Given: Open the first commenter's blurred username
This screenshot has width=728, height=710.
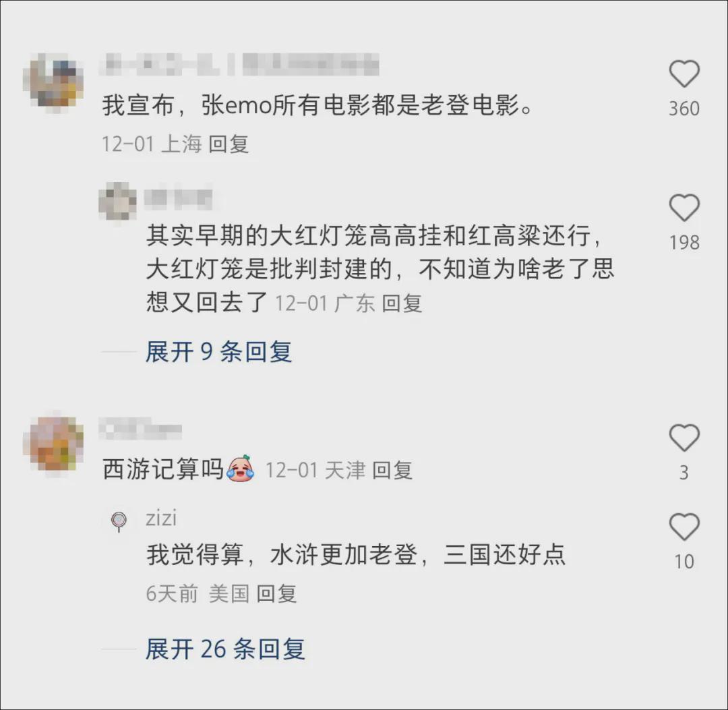Looking at the screenshot, I should click(239, 65).
